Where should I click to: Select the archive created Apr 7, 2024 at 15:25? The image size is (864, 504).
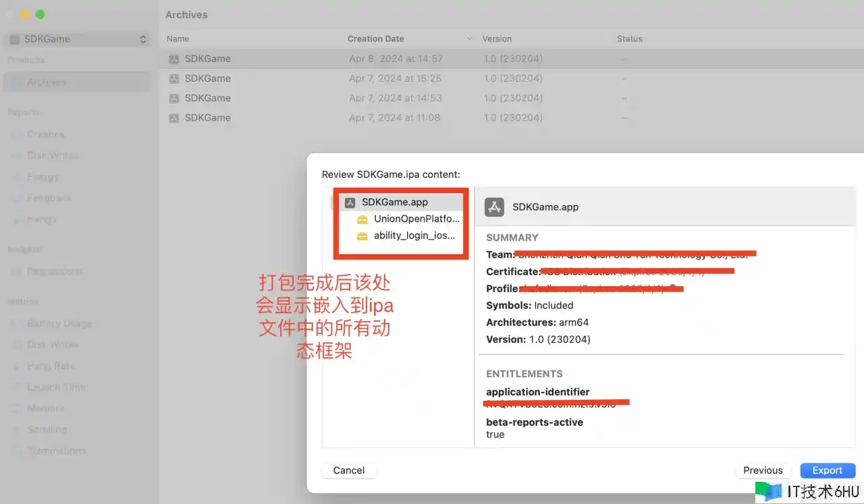tap(512, 78)
